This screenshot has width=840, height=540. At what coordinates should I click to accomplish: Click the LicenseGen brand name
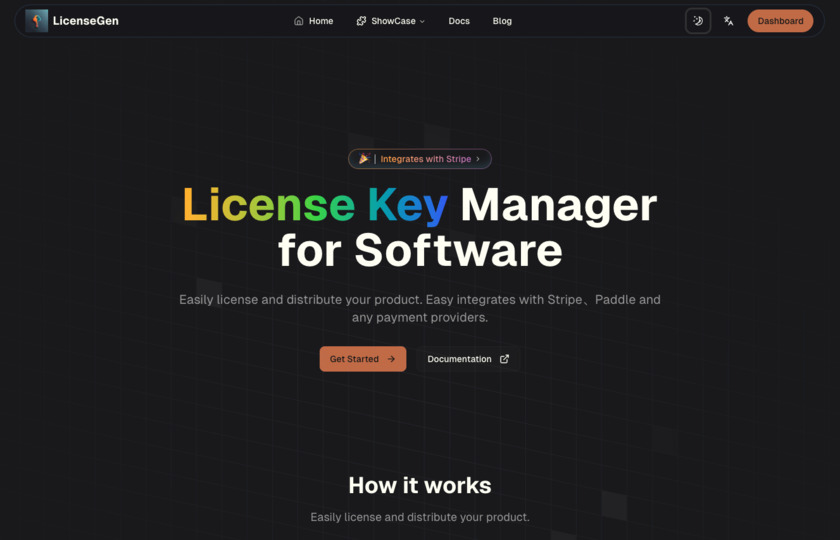[86, 21]
